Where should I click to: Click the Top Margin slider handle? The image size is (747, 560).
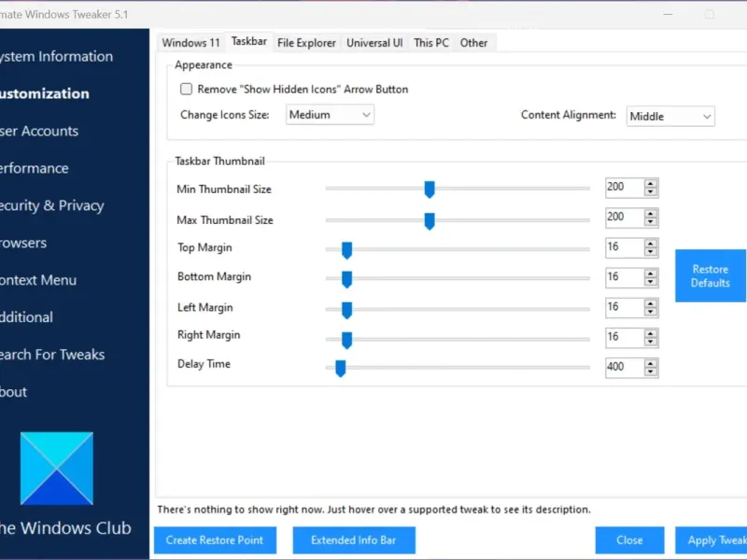[346, 250]
